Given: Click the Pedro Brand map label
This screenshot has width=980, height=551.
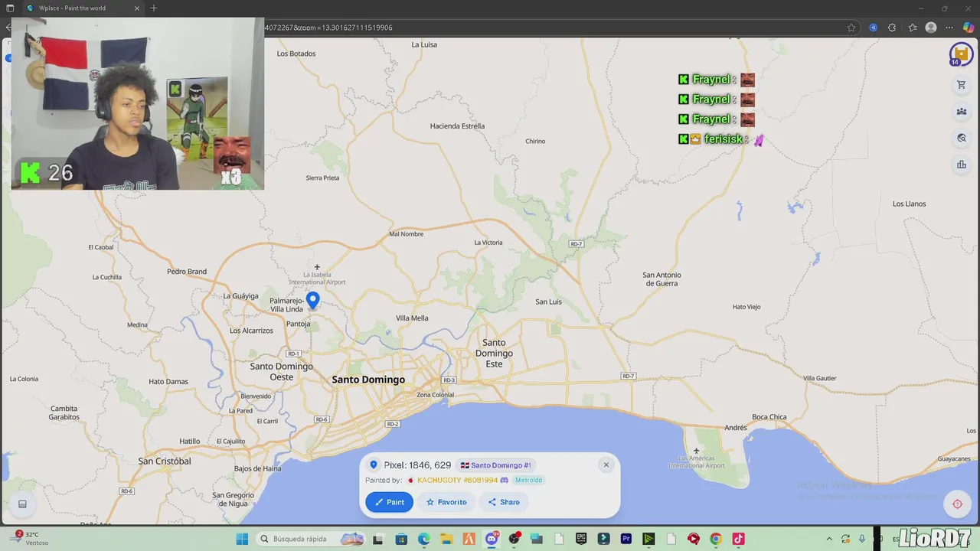Looking at the screenshot, I should 187,271.
